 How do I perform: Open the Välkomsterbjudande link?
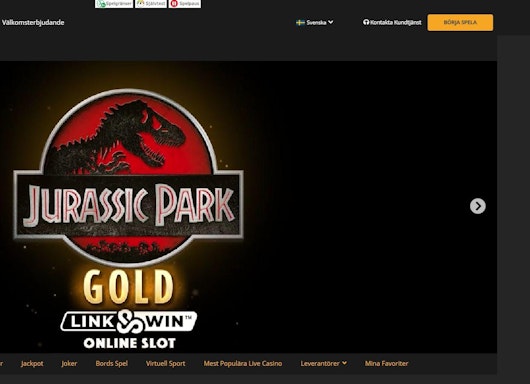tap(33, 22)
